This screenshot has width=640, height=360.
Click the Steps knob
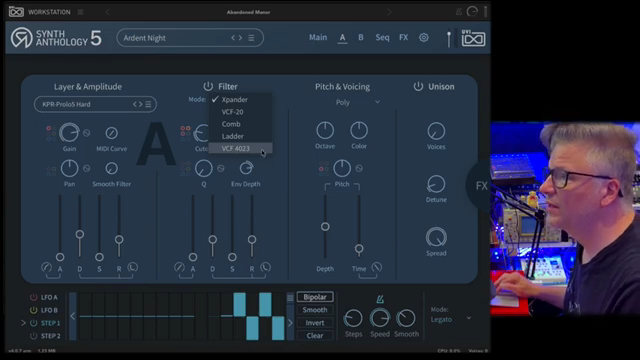click(x=353, y=318)
